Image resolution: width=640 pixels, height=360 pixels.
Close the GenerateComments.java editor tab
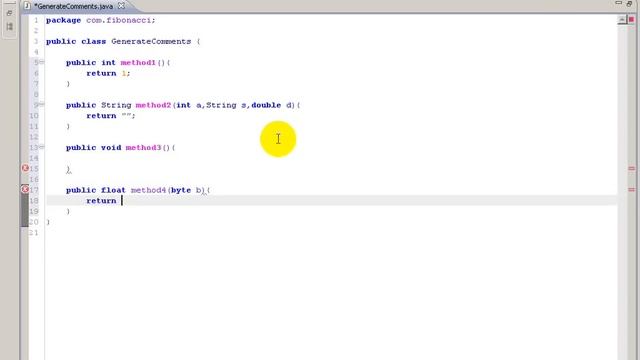coord(122,6)
